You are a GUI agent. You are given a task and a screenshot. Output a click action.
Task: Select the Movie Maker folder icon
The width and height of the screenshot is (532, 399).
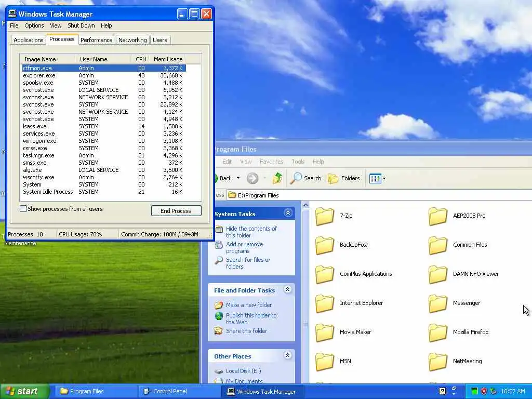325,332
